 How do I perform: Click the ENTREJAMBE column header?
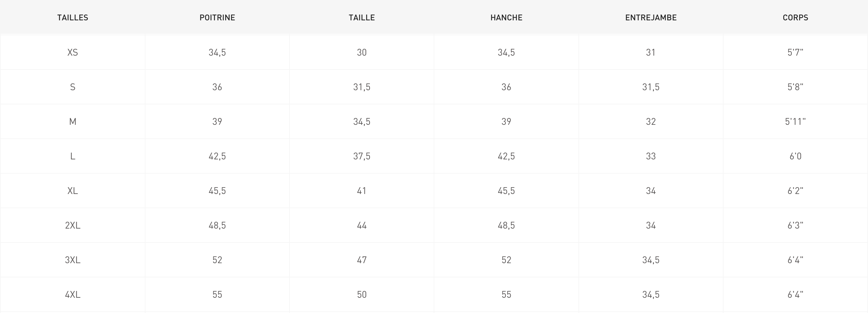click(651, 18)
